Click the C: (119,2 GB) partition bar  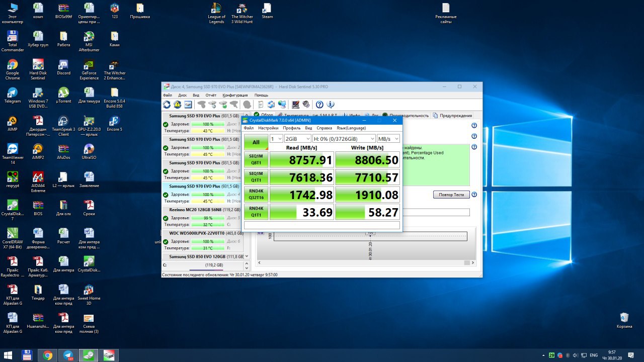(x=204, y=265)
